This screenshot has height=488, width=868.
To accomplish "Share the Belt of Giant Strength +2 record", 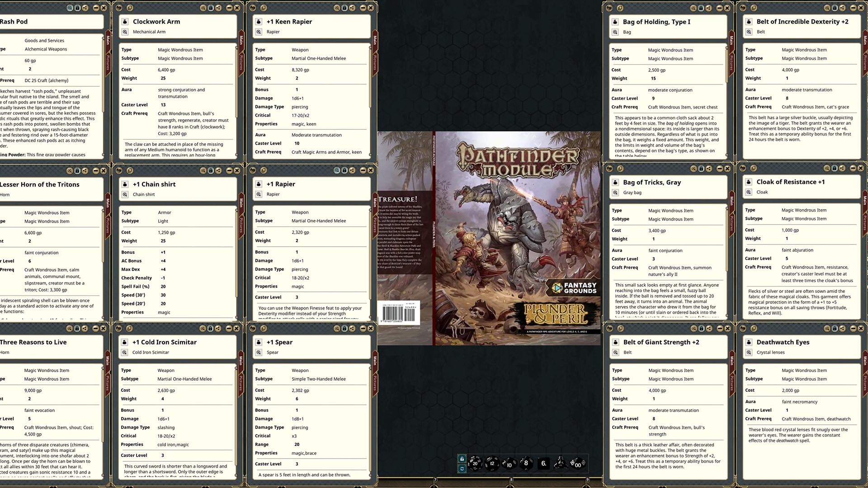I will [x=709, y=328].
